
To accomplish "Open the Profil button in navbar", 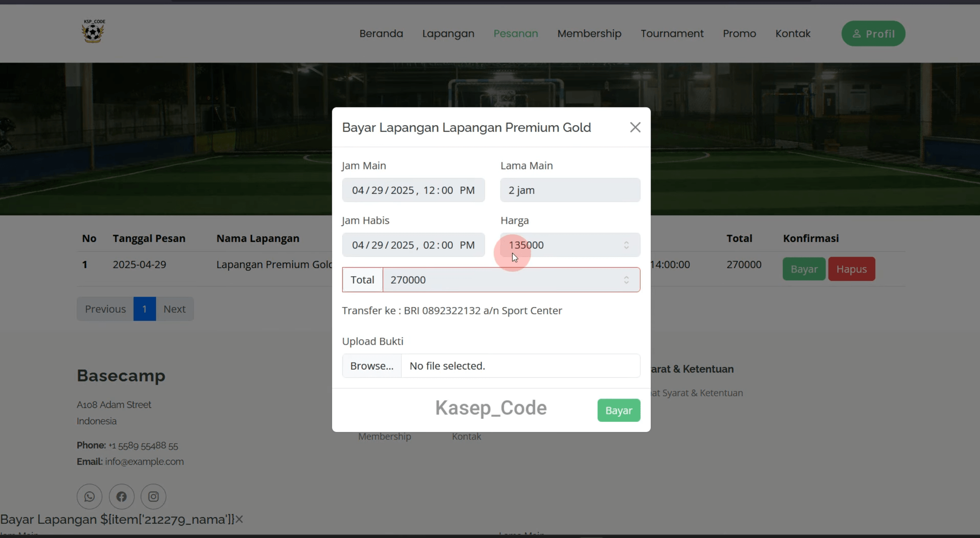I will tap(873, 34).
